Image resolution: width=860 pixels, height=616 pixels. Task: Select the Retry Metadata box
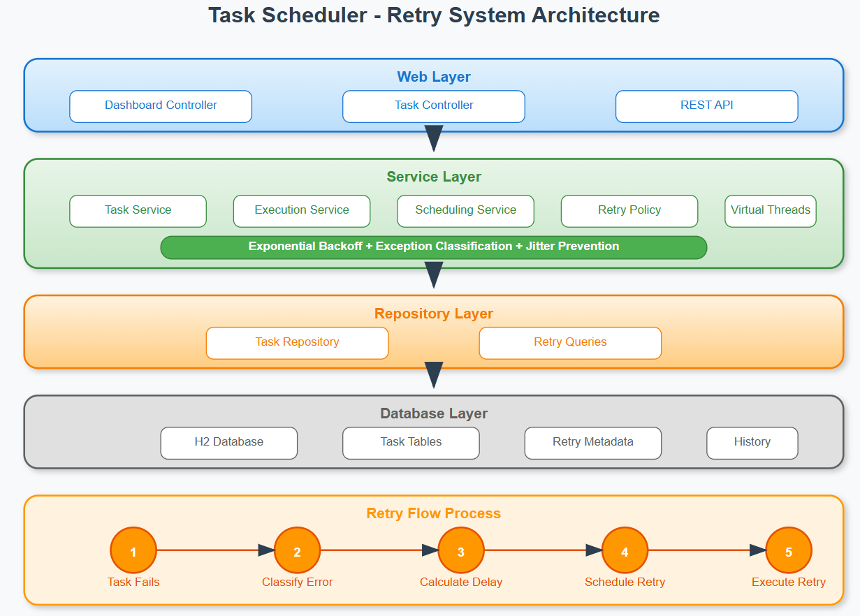coord(593,443)
